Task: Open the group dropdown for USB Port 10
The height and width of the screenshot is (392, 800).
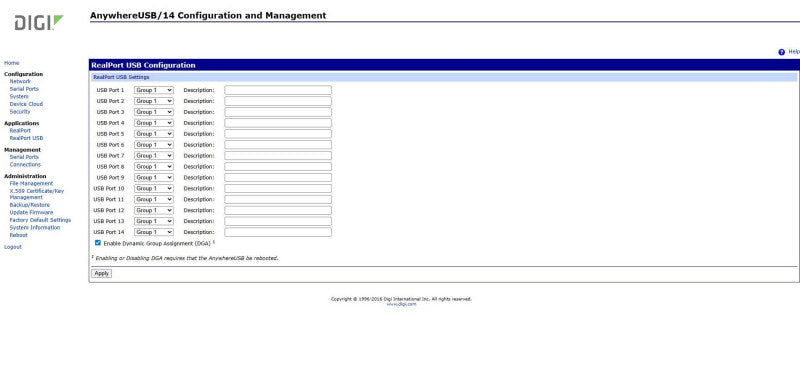Action: click(154, 188)
